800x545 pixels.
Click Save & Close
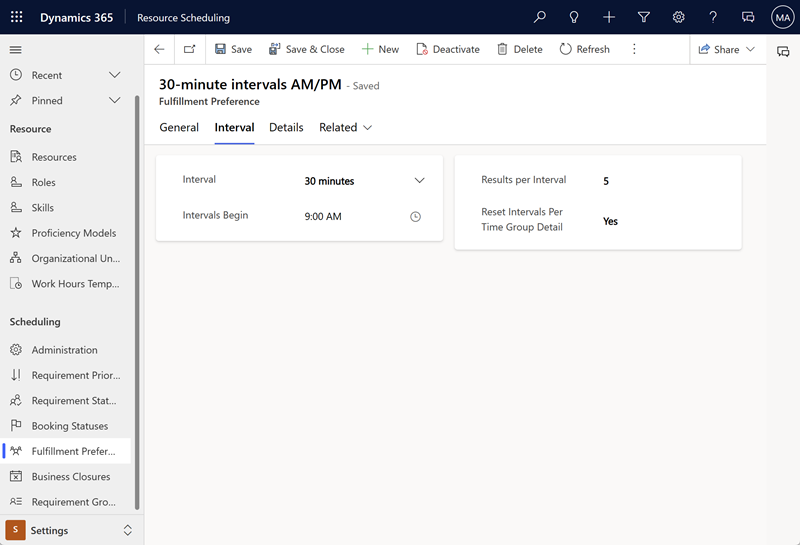click(307, 49)
